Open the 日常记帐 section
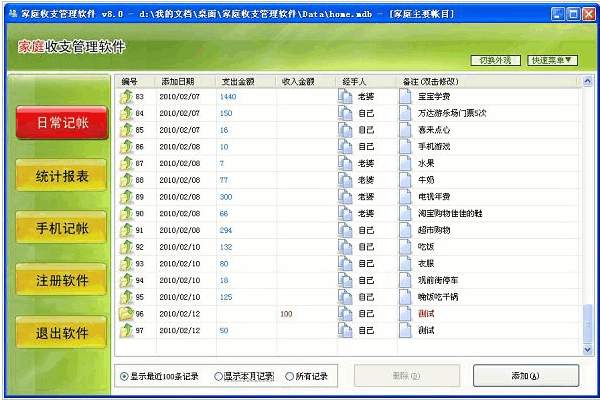The image size is (600, 401). tap(62, 123)
